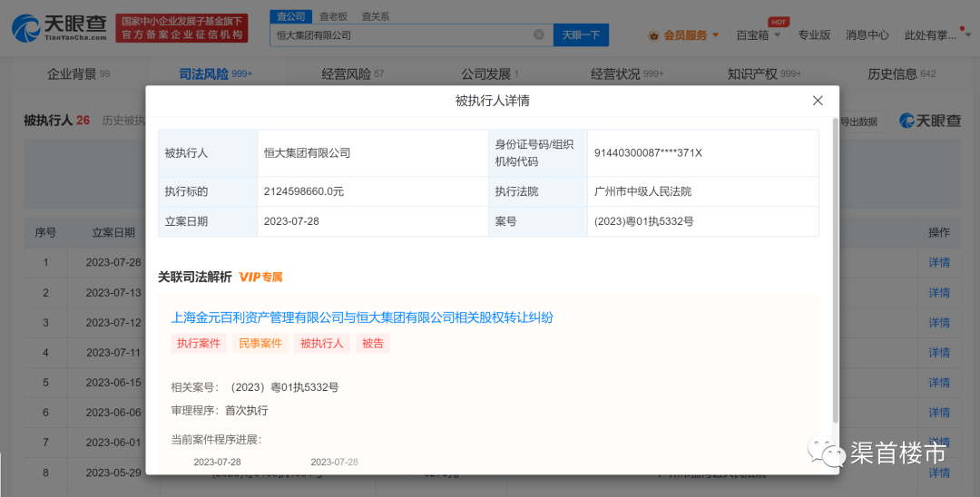Click the 执行案件 tag
Viewport: 980px width, 497px height.
[198, 344]
